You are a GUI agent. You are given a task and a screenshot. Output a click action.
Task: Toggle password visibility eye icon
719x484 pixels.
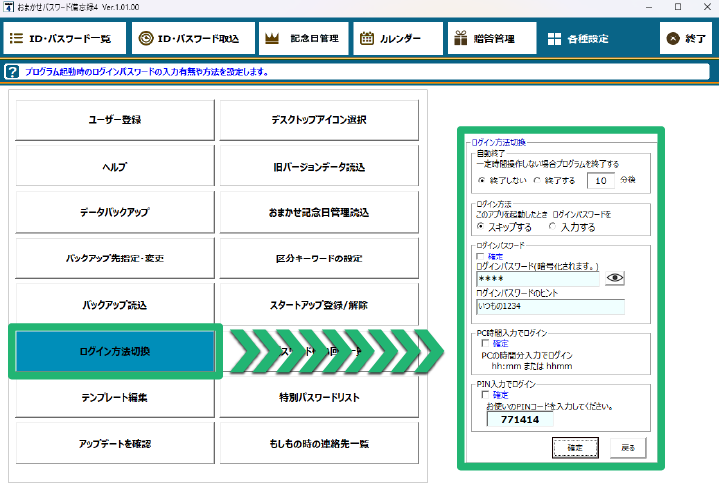coord(615,278)
